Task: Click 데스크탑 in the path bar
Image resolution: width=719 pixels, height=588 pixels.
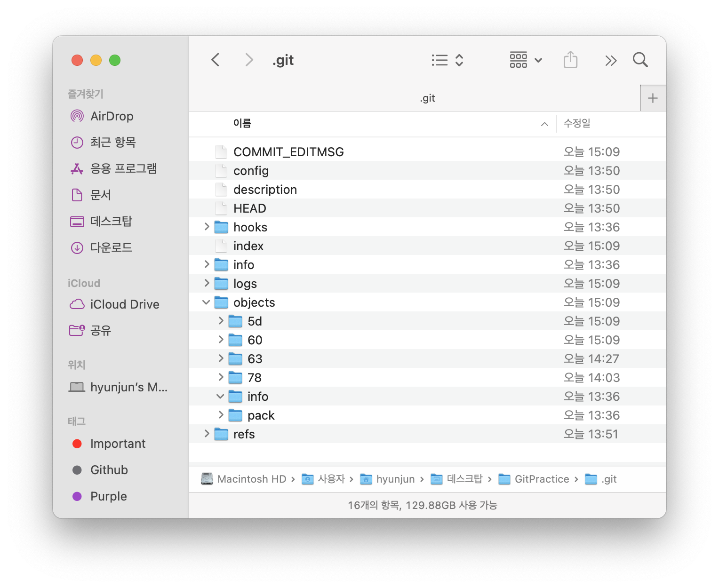Action: point(456,479)
